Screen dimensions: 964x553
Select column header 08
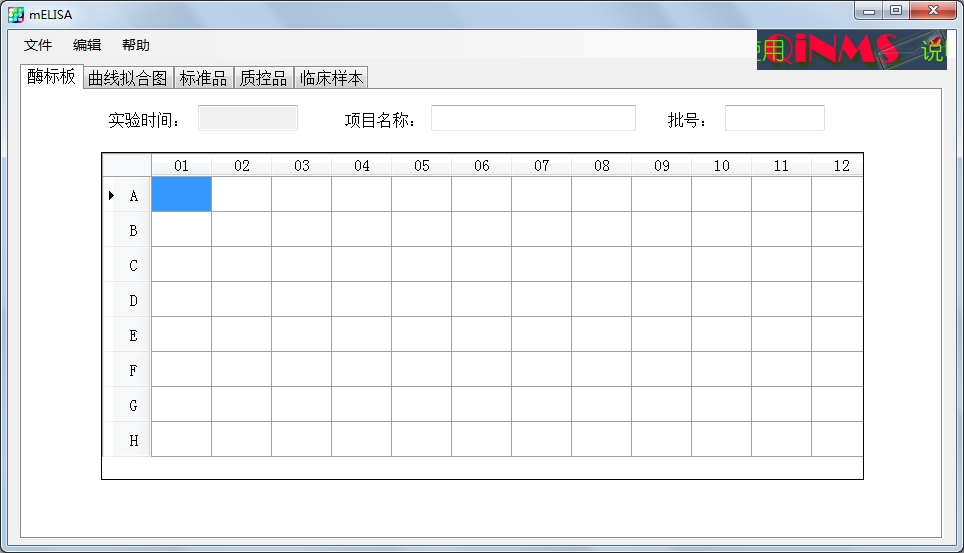coord(601,165)
